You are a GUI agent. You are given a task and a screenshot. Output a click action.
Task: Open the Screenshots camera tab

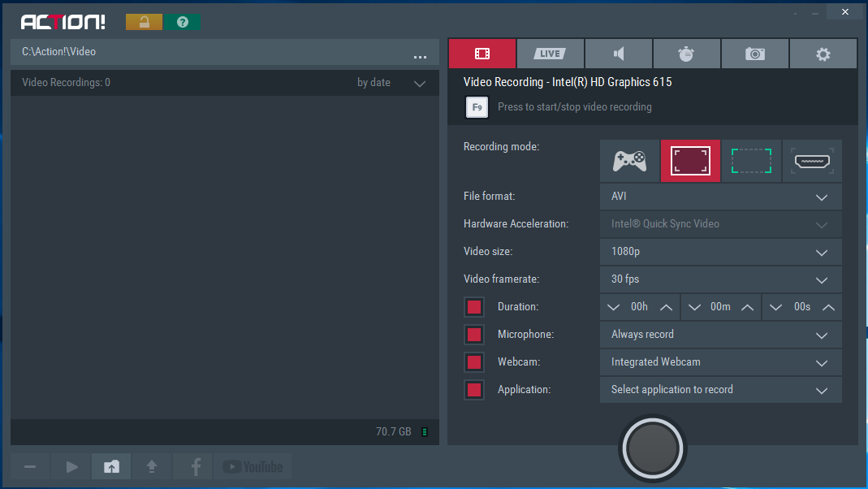pyautogui.click(x=755, y=54)
